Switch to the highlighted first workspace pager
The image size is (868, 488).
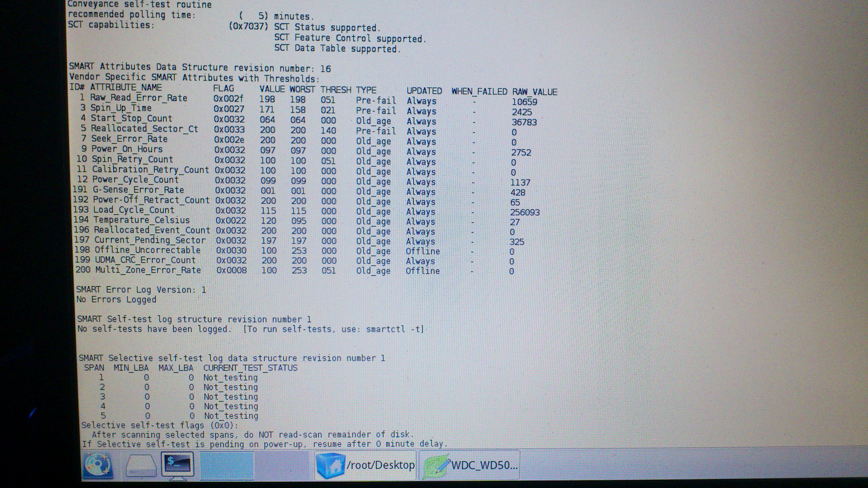point(227,465)
